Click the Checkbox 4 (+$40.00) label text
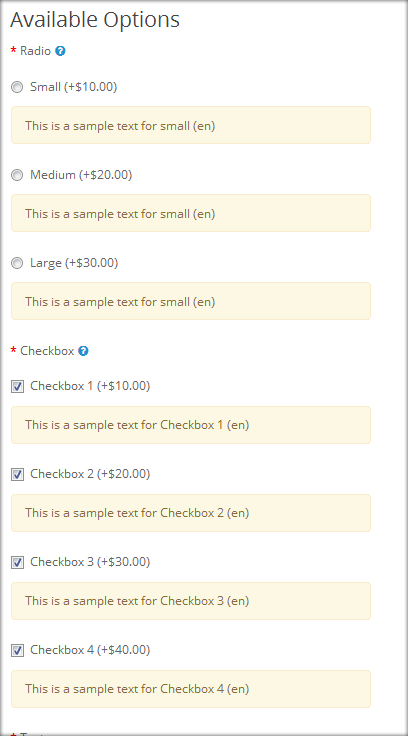This screenshot has height=736, width=408. click(90, 650)
